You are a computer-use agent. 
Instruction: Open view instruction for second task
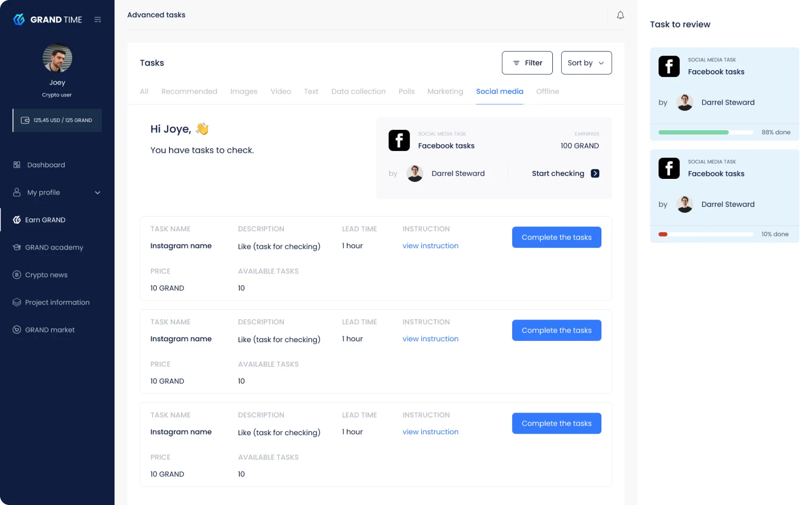tap(431, 339)
